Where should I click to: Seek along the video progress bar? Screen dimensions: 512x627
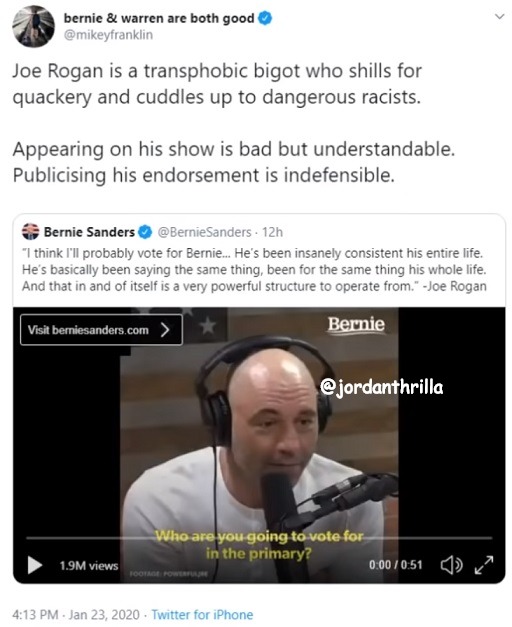point(259,538)
